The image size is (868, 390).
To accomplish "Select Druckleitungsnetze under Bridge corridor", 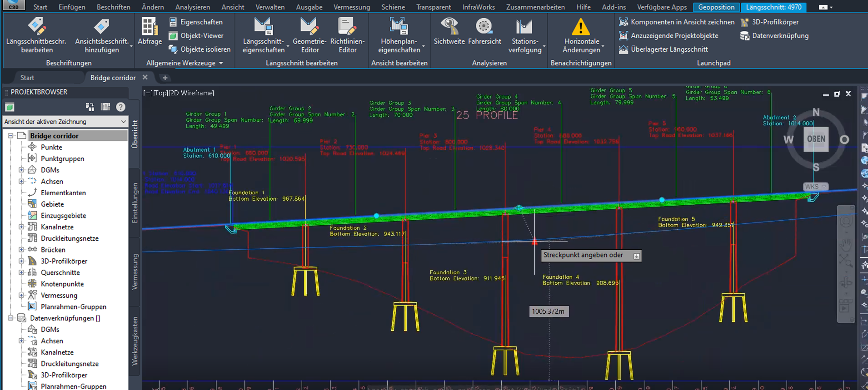I will 70,238.
